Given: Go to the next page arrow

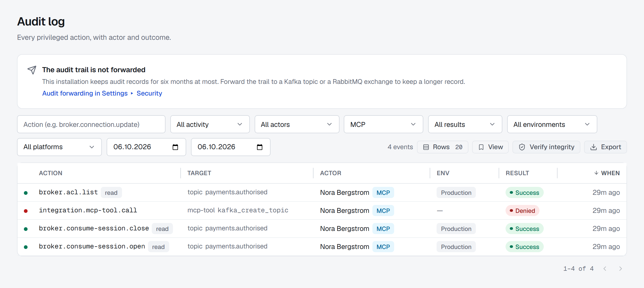Looking at the screenshot, I should point(620,269).
